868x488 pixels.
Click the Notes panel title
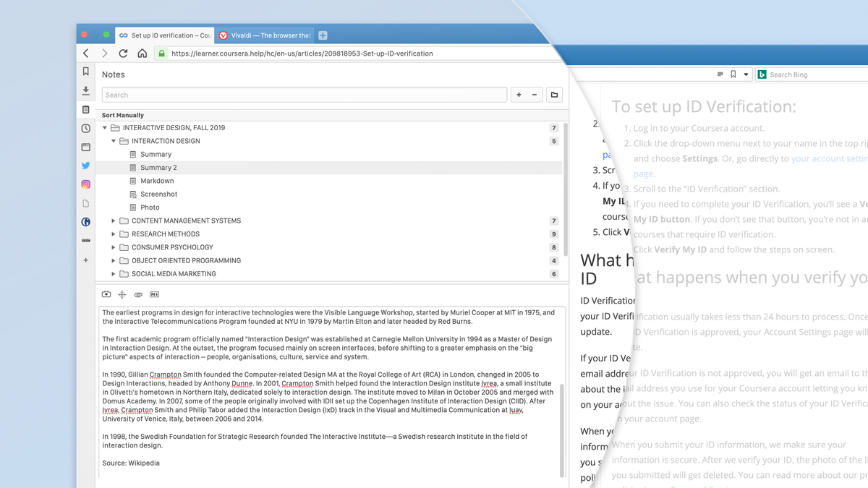coord(114,74)
